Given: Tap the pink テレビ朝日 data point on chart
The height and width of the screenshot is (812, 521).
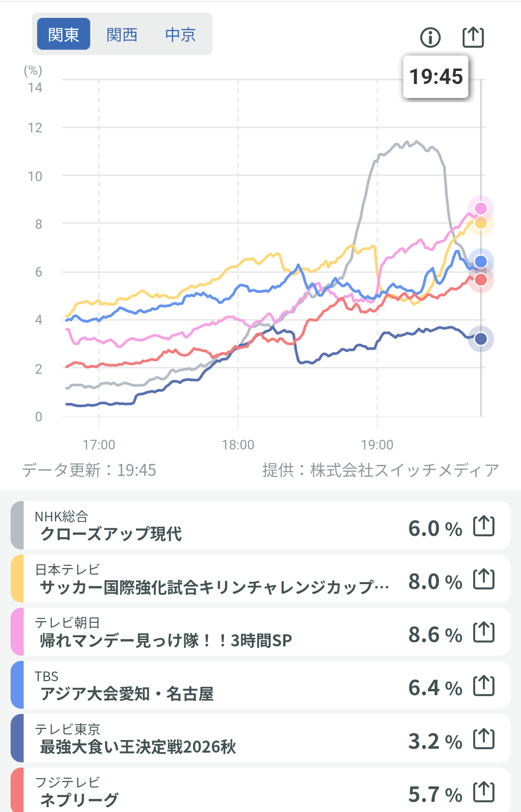Looking at the screenshot, I should click(481, 209).
